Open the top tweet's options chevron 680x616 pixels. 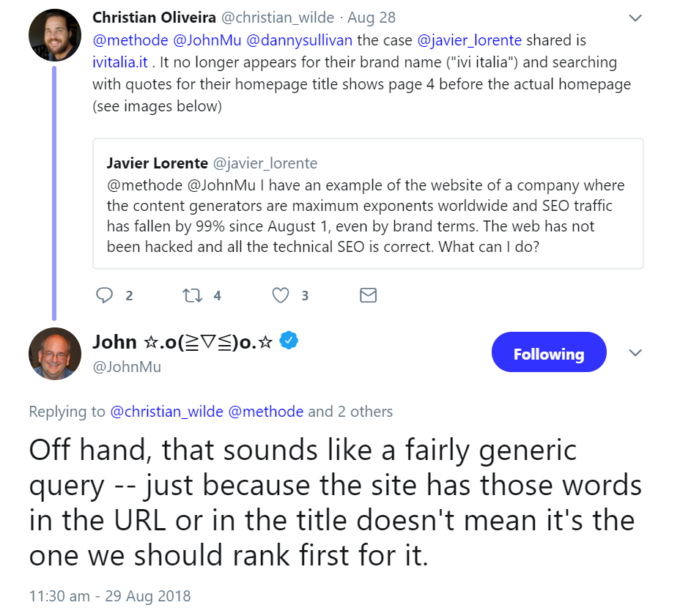pos(635,18)
